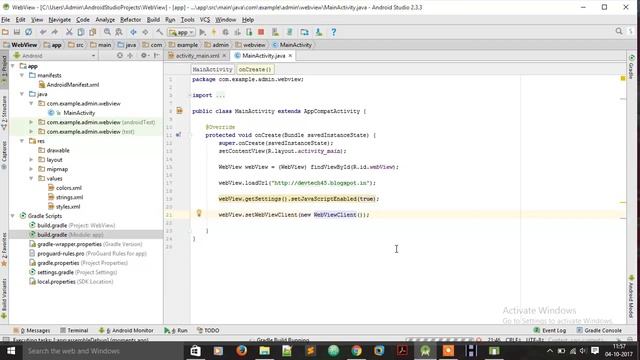Click the Copy toolbar icon

coord(81,32)
